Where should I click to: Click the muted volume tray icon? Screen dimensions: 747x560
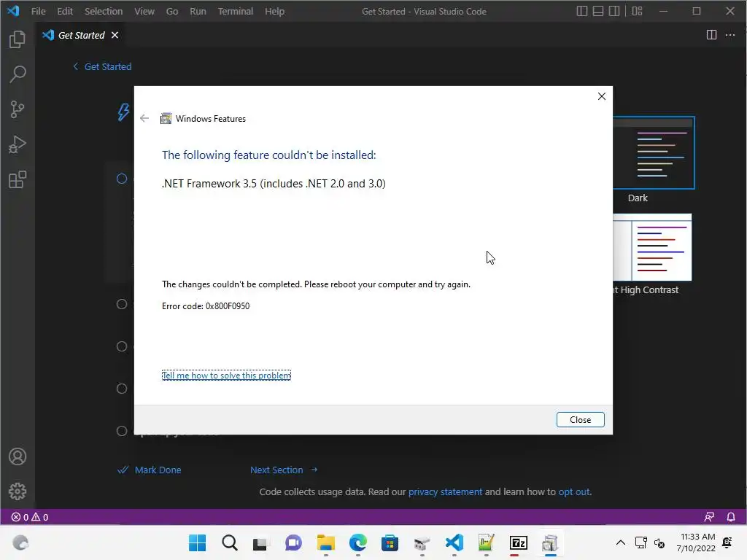(659, 542)
